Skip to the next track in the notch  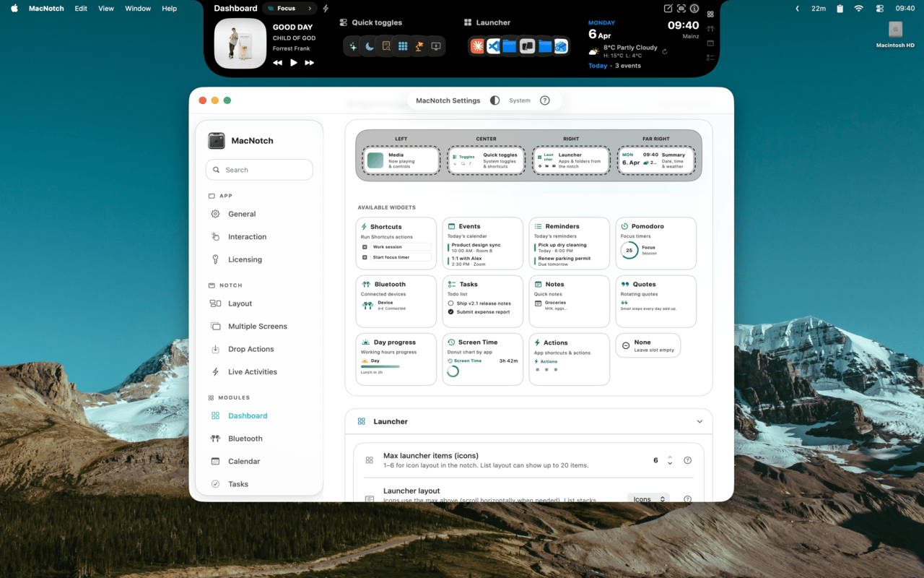point(309,63)
